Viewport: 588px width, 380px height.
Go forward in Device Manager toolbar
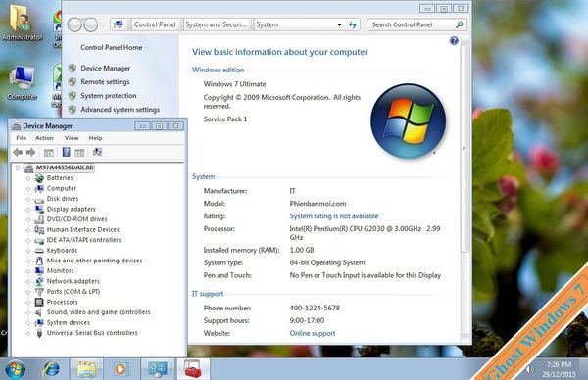[x=30, y=152]
